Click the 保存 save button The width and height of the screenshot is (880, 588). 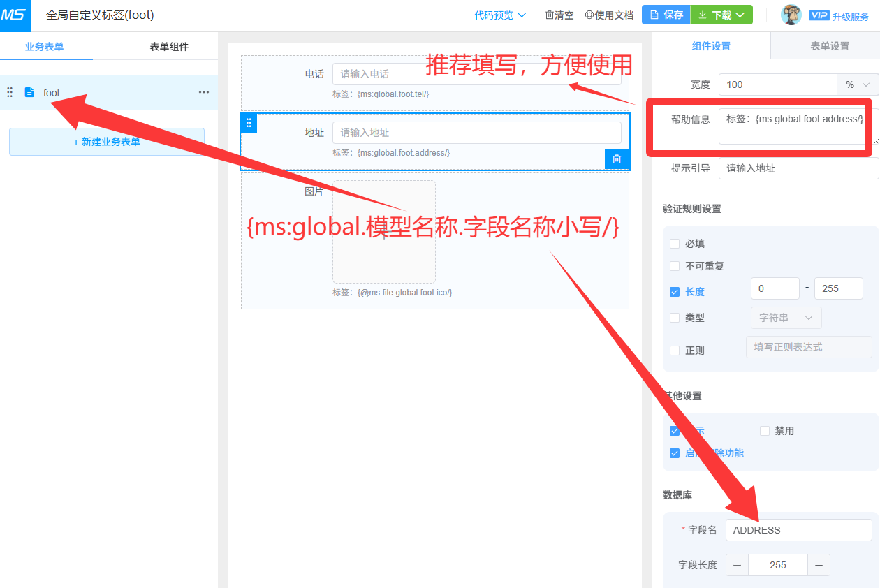coord(666,15)
